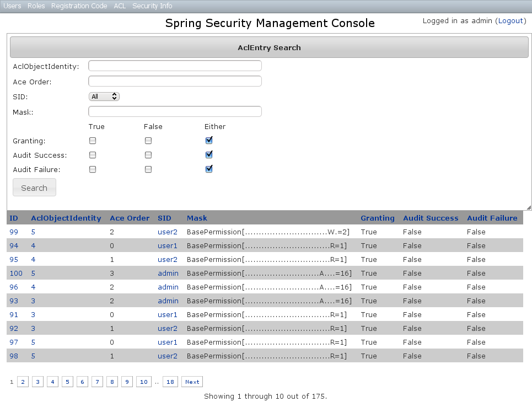Image resolution: width=532 pixels, height=407 pixels.
Task: Click the Next page button
Action: pos(192,382)
